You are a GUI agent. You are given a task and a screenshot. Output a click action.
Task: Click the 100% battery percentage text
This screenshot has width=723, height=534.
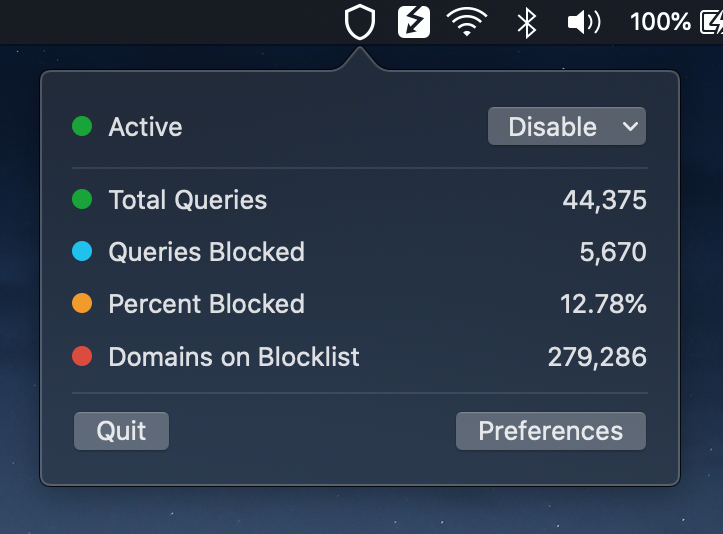tap(660, 22)
